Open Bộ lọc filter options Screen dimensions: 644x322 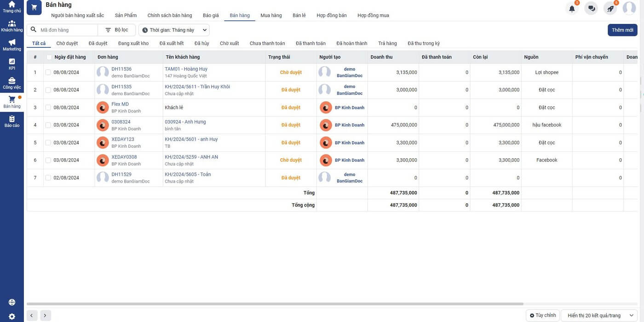[x=117, y=30]
